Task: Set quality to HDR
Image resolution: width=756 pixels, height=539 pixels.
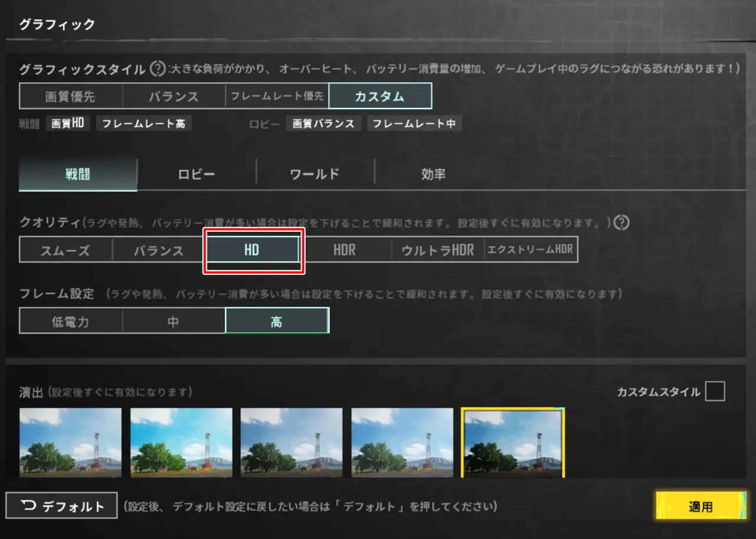Action: [x=344, y=250]
